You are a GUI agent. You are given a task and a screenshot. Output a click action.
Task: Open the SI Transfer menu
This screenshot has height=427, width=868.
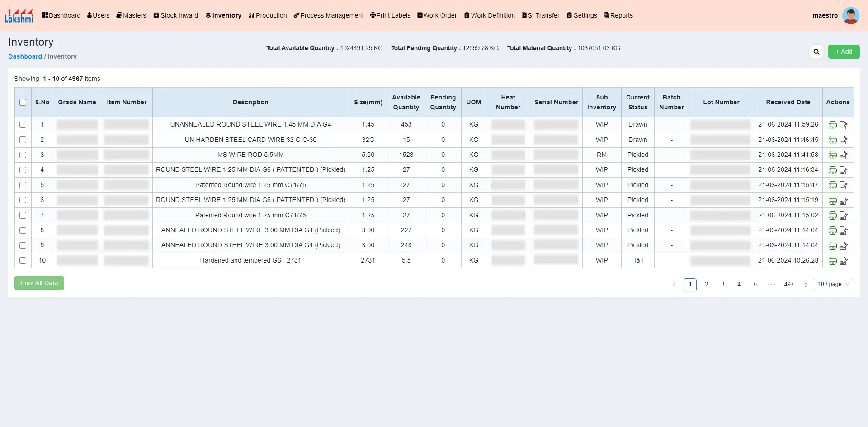point(541,15)
